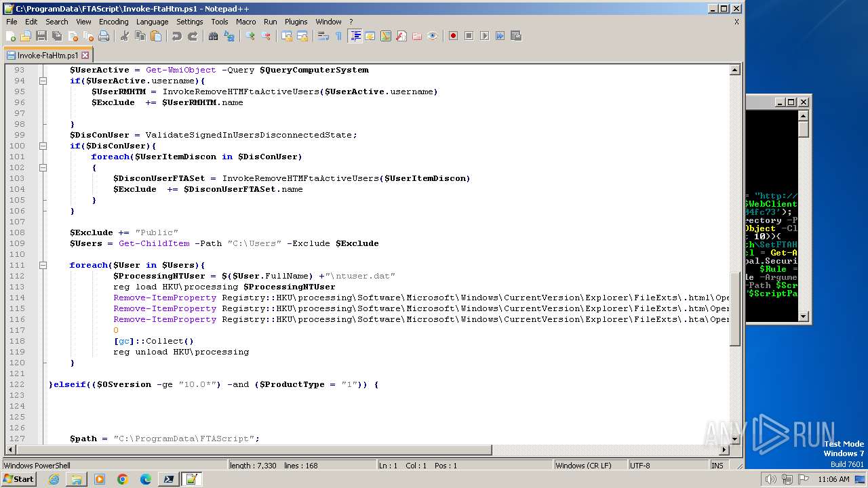Collapse the foreach fold at line 111
This screenshot has width=868, height=488.
point(43,265)
